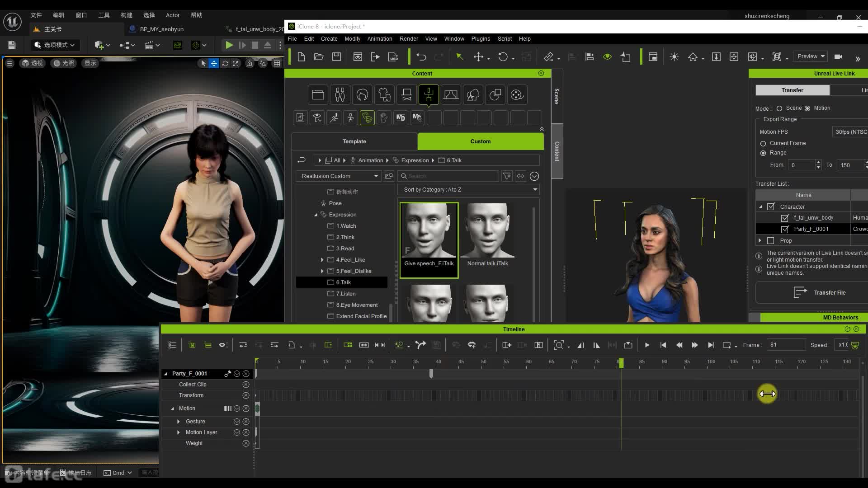Click the timeline track list icon
Image resolution: width=868 pixels, height=488 pixels.
172,345
